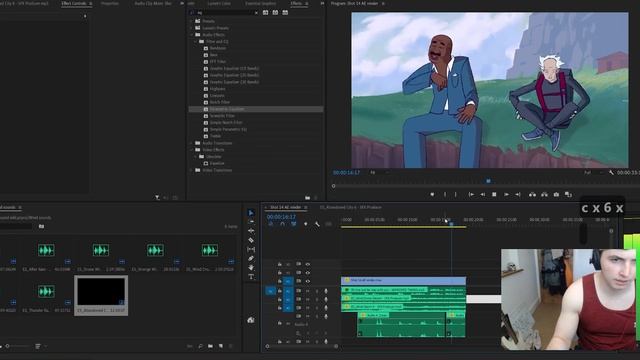This screenshot has width=640, height=360.
Task: Select the Selection tool in timeline toolbox
Action: [251, 213]
